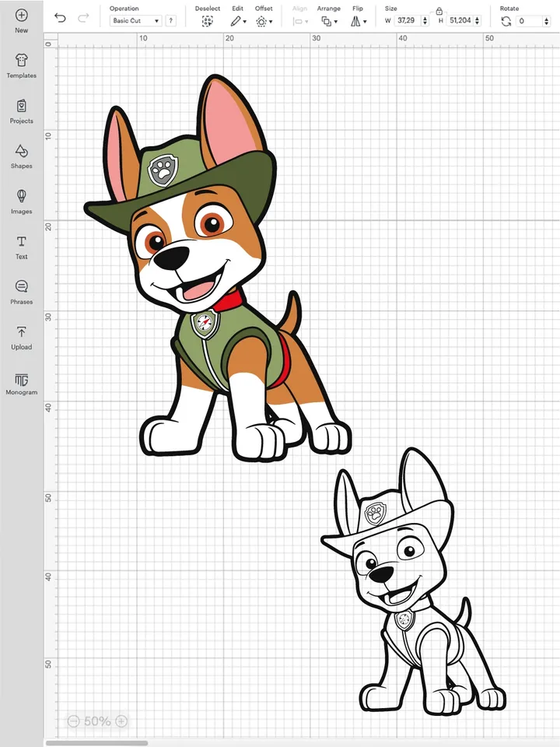The height and width of the screenshot is (747, 560).
Task: Open the Templates panel
Action: [x=21, y=65]
